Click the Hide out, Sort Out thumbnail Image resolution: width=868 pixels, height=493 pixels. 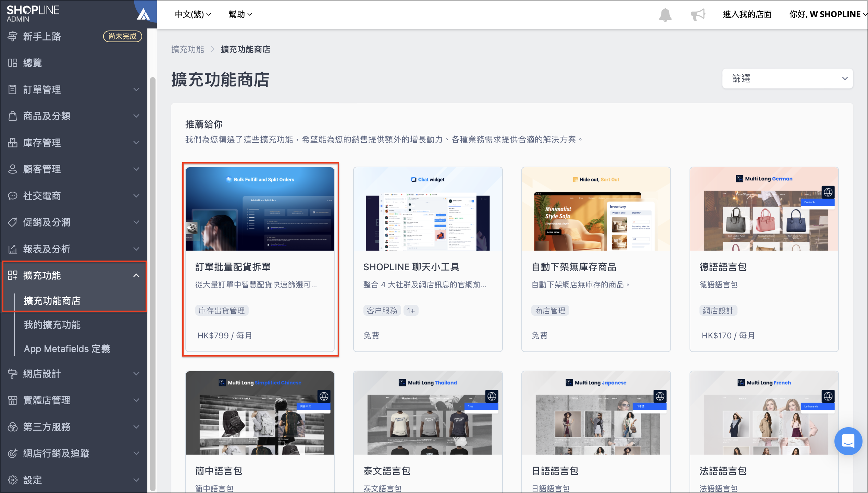(x=596, y=209)
